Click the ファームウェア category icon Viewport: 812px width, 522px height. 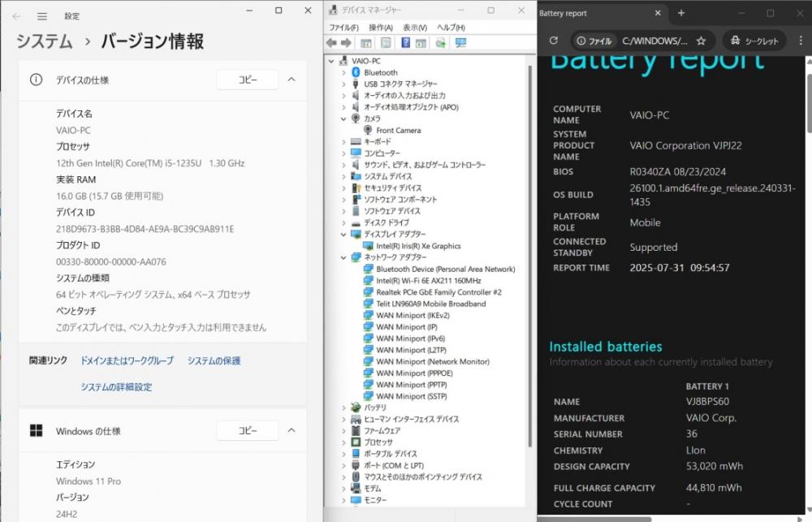(x=356, y=431)
